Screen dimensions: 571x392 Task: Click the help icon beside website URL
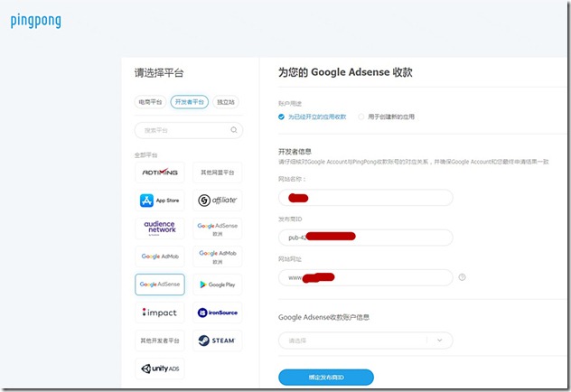462,277
